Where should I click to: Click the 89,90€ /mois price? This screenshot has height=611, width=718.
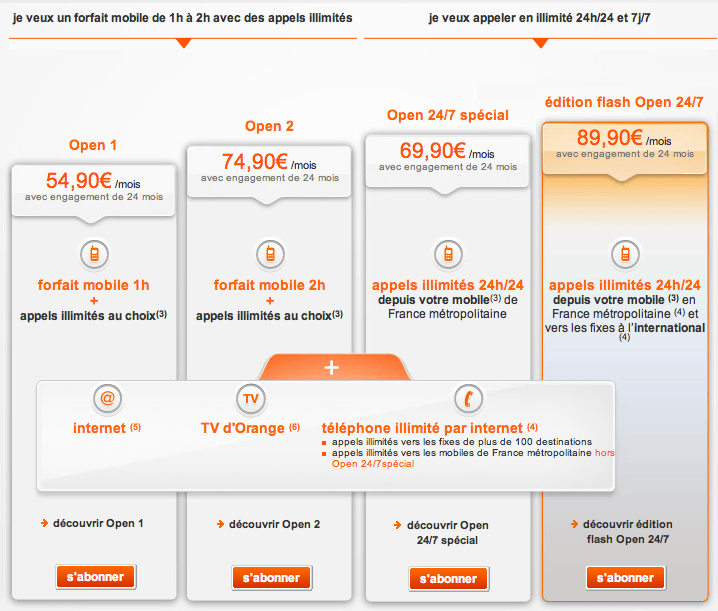(624, 138)
